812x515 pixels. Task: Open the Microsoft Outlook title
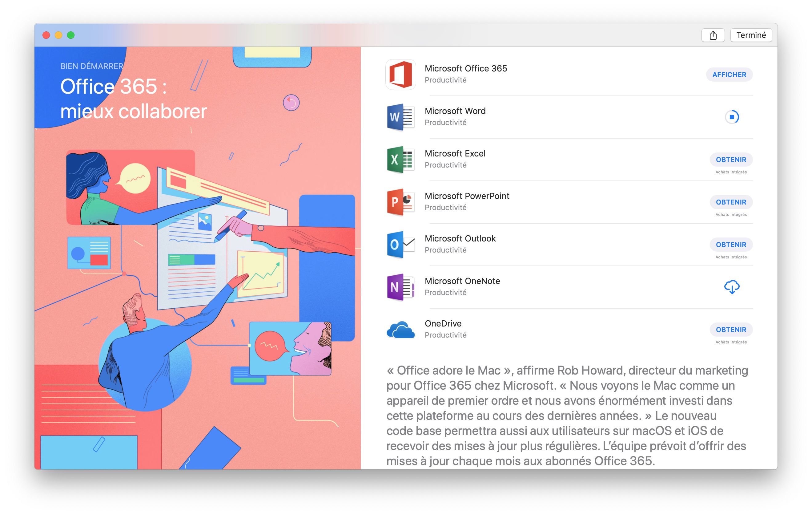(x=460, y=239)
